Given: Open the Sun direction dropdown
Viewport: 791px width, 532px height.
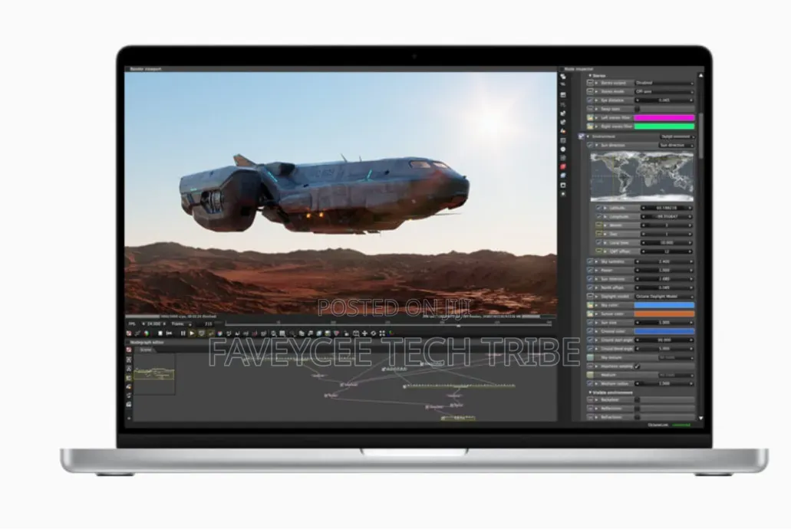Looking at the screenshot, I should tap(676, 145).
